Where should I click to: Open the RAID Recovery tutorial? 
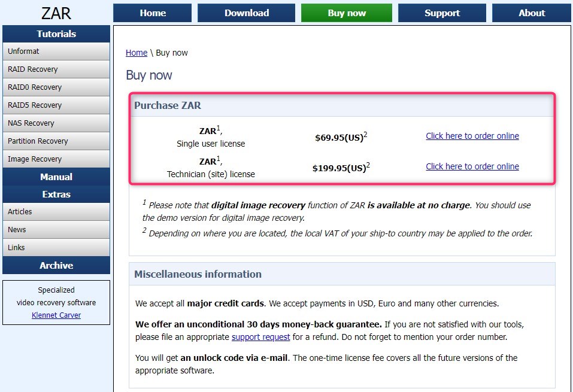pyautogui.click(x=56, y=69)
